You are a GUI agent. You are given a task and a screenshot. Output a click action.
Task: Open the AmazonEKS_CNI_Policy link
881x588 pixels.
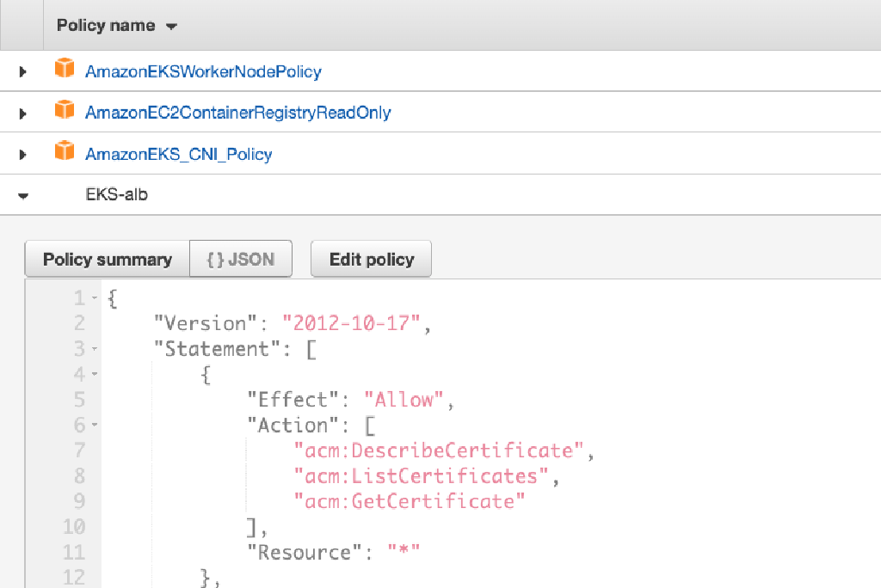(178, 155)
